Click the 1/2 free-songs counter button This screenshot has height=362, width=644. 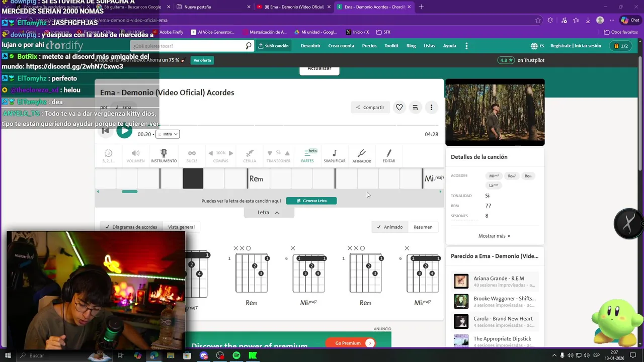tap(620, 46)
